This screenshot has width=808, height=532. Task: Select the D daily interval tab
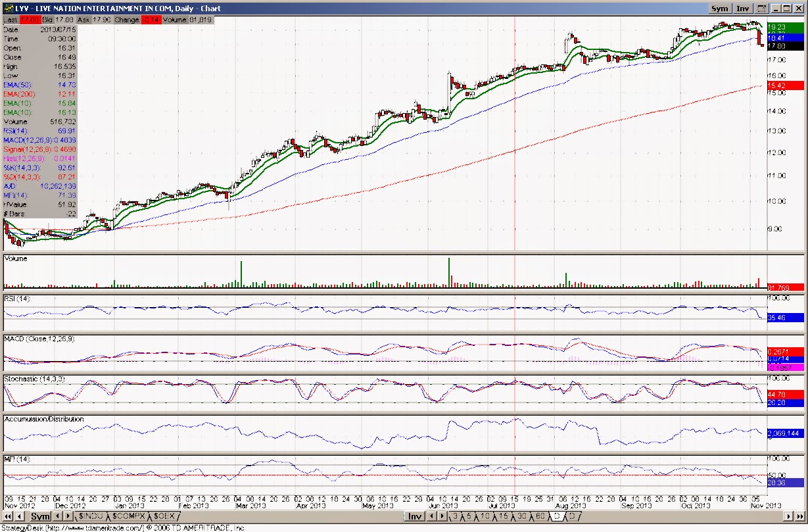pos(557,517)
